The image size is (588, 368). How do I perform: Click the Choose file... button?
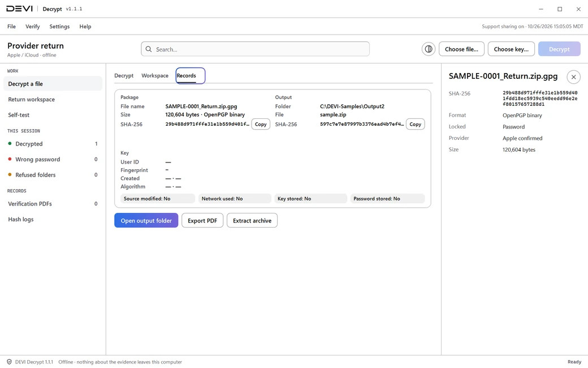point(461,49)
